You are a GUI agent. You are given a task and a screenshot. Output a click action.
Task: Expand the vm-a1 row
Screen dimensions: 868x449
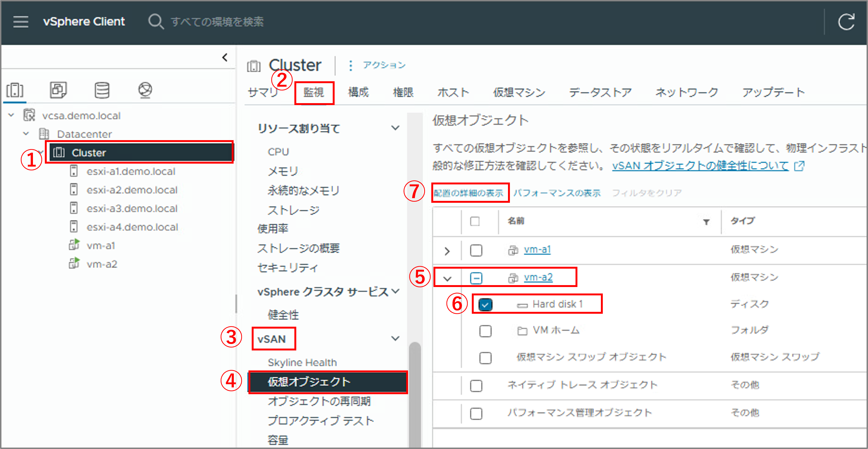click(x=447, y=251)
